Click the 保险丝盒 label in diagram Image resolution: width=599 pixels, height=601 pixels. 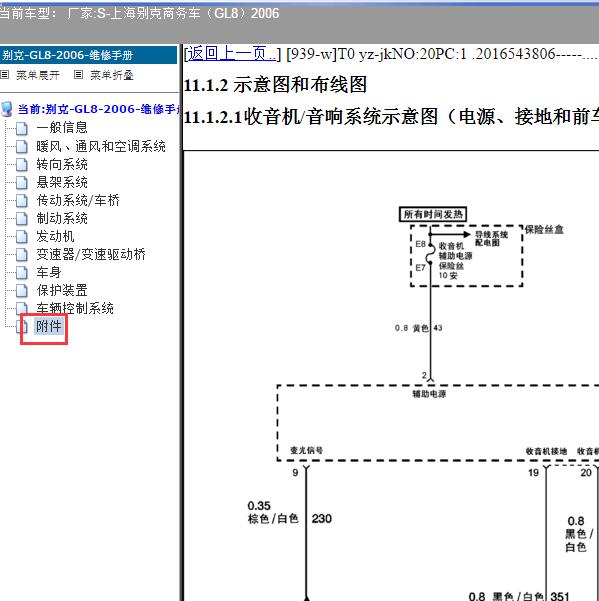point(544,230)
